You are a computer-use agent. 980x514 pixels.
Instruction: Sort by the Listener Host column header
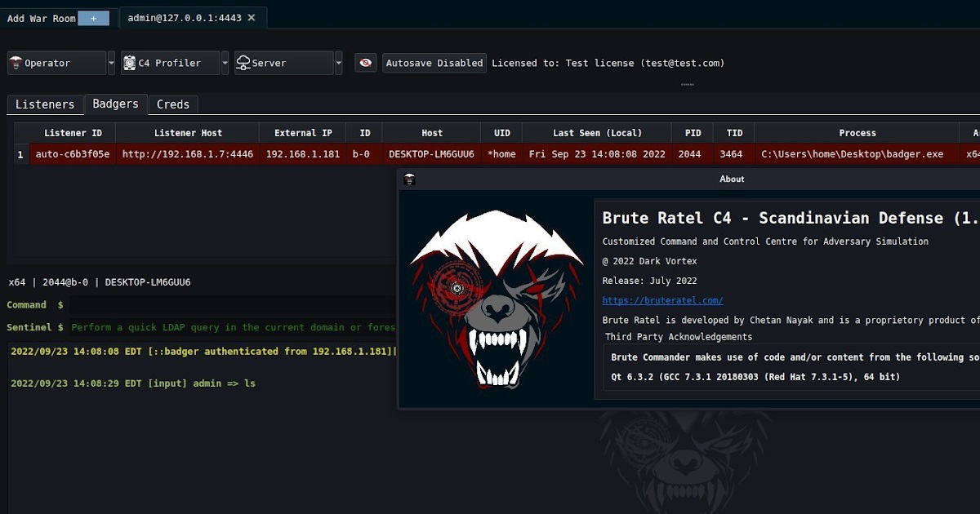coord(188,133)
